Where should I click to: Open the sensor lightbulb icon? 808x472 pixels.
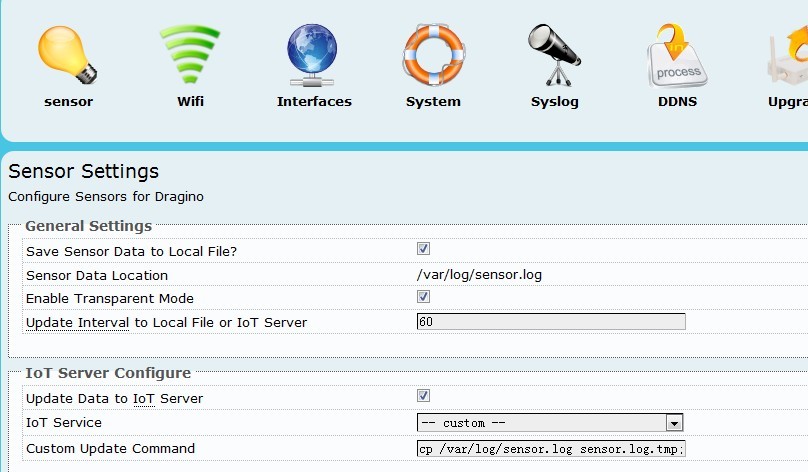[x=68, y=55]
